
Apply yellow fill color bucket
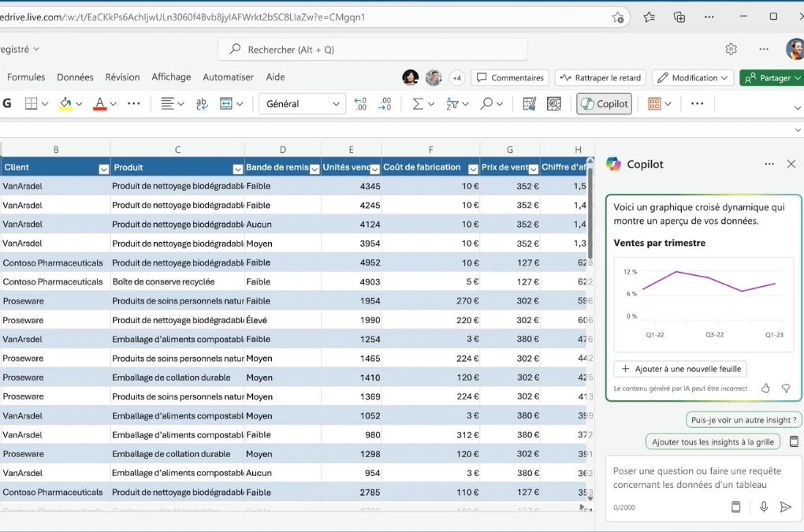pyautogui.click(x=65, y=103)
